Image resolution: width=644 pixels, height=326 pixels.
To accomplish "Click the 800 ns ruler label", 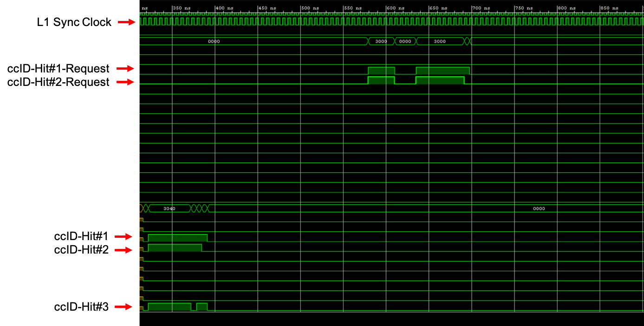I will (567, 8).
